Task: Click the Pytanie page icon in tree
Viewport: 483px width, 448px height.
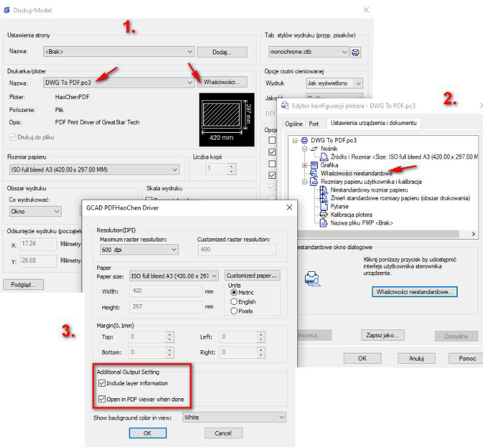Action: (x=324, y=206)
